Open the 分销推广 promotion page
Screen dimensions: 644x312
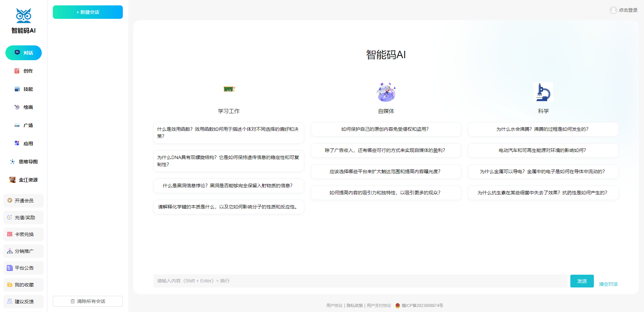[x=23, y=251]
